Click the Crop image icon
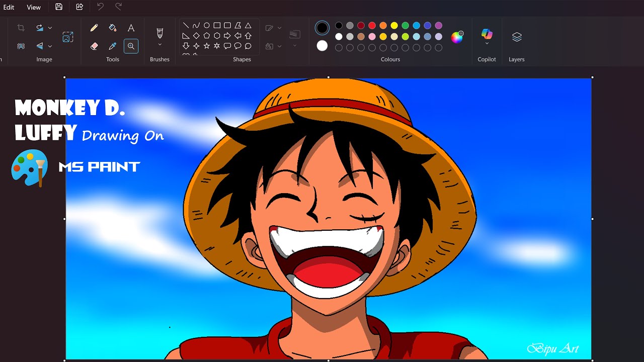This screenshot has width=644, height=362. click(21, 28)
